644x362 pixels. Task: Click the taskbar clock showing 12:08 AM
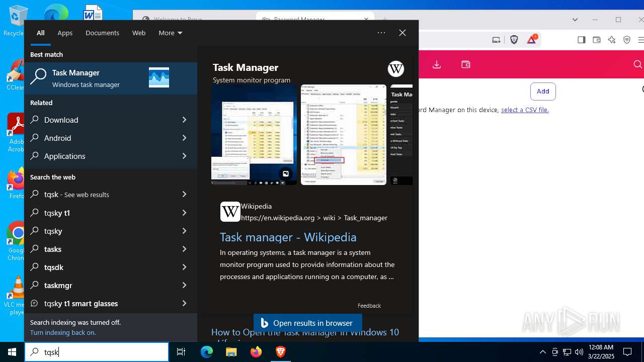coord(601,352)
